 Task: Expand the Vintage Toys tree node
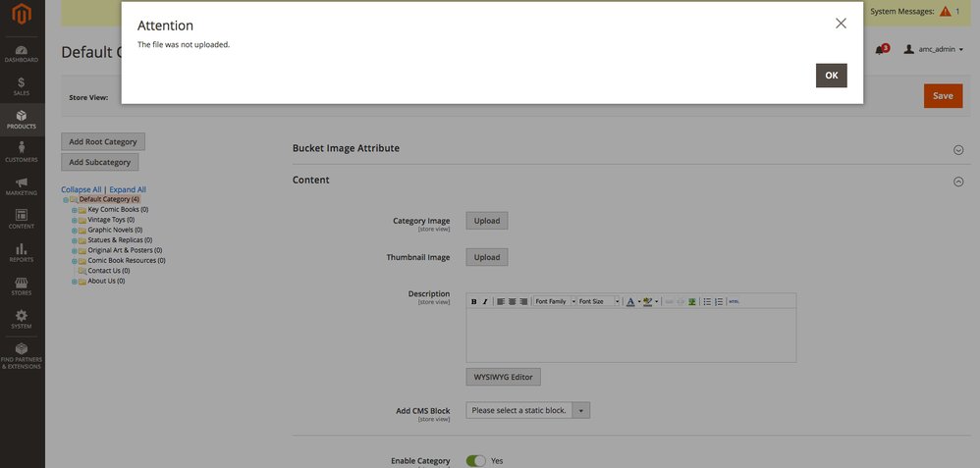point(74,220)
